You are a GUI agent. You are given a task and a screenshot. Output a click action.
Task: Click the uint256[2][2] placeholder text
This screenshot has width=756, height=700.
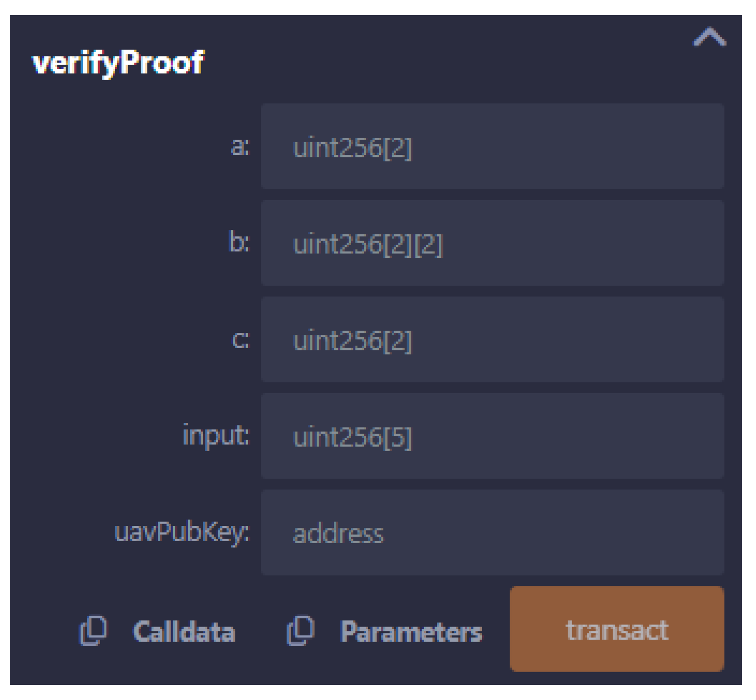coord(368,244)
